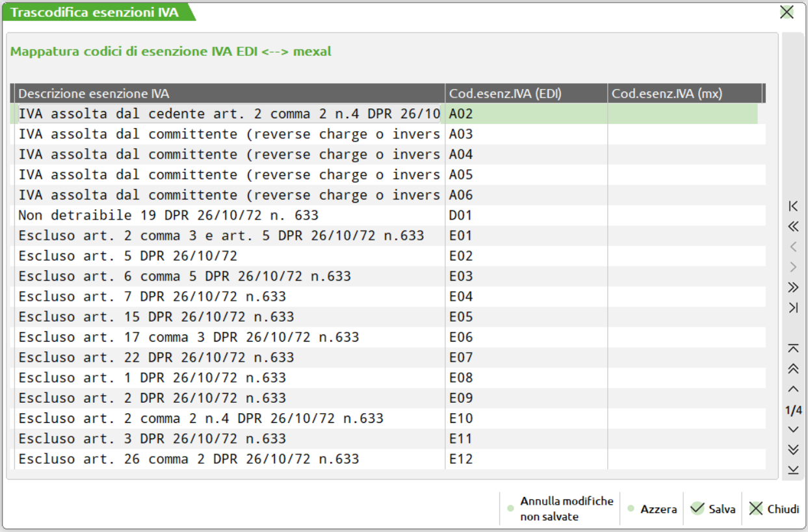Click the double left chevron icon
808x532 pixels.
pos(792,227)
